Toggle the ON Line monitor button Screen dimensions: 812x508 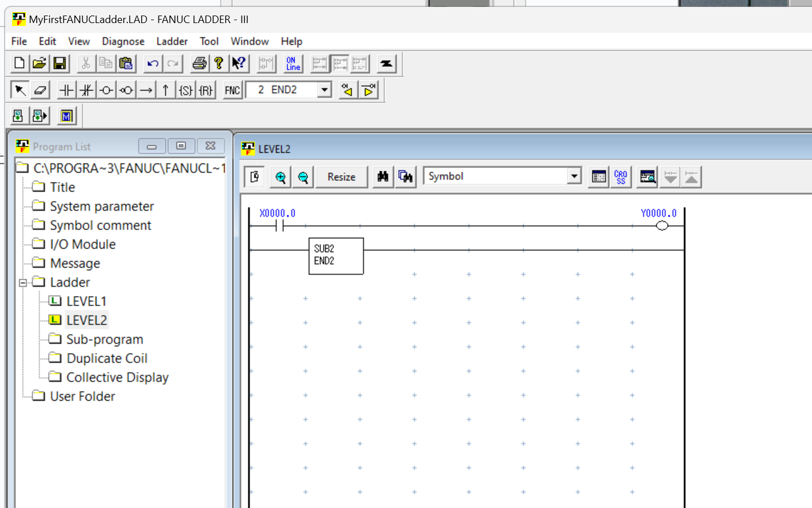coord(293,63)
